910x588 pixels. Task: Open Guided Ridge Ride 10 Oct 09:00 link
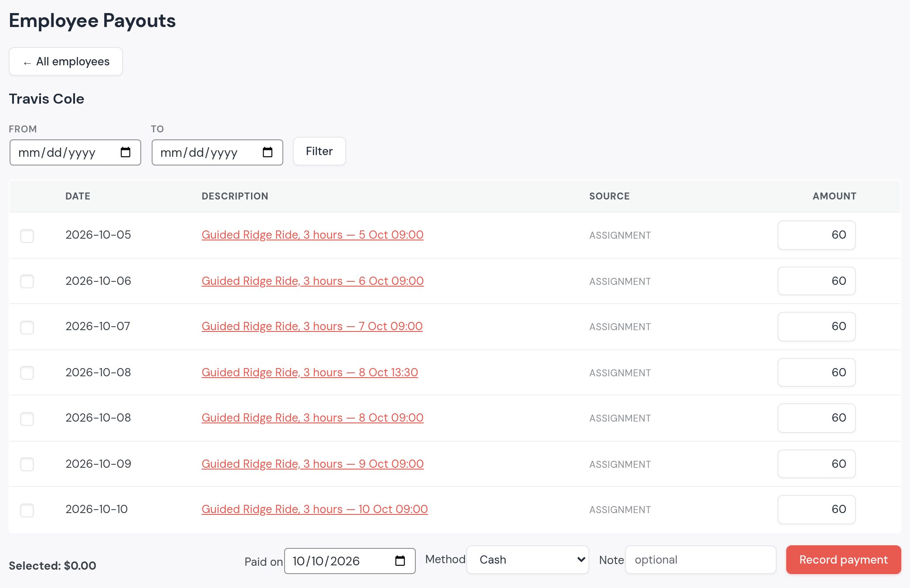click(315, 509)
